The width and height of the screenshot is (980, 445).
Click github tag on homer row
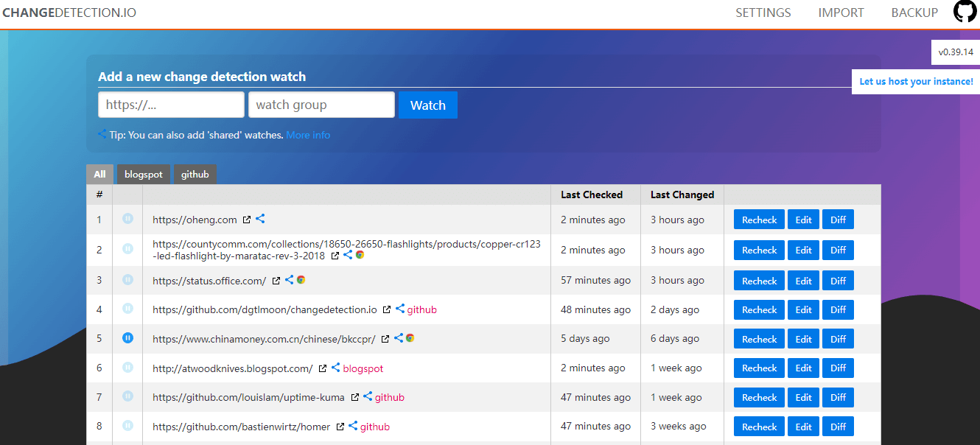[x=375, y=427]
